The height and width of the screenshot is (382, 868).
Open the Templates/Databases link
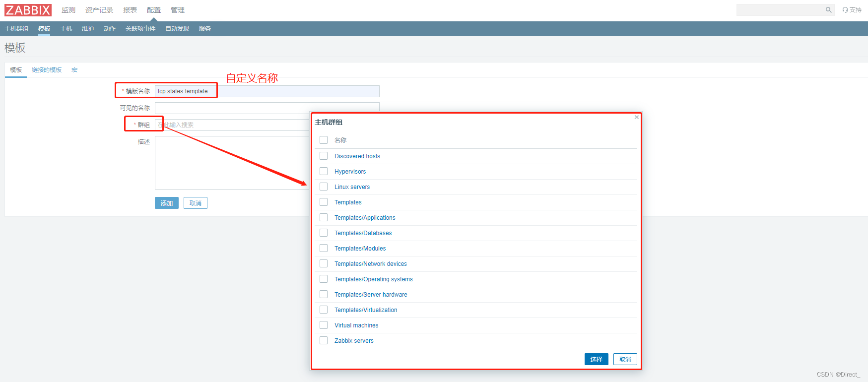click(x=363, y=233)
